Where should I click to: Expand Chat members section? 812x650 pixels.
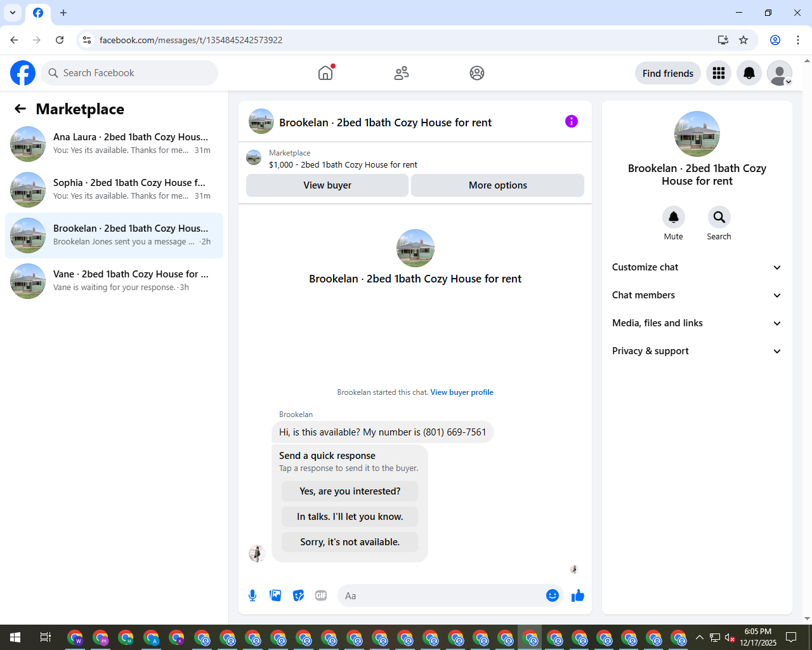click(697, 295)
